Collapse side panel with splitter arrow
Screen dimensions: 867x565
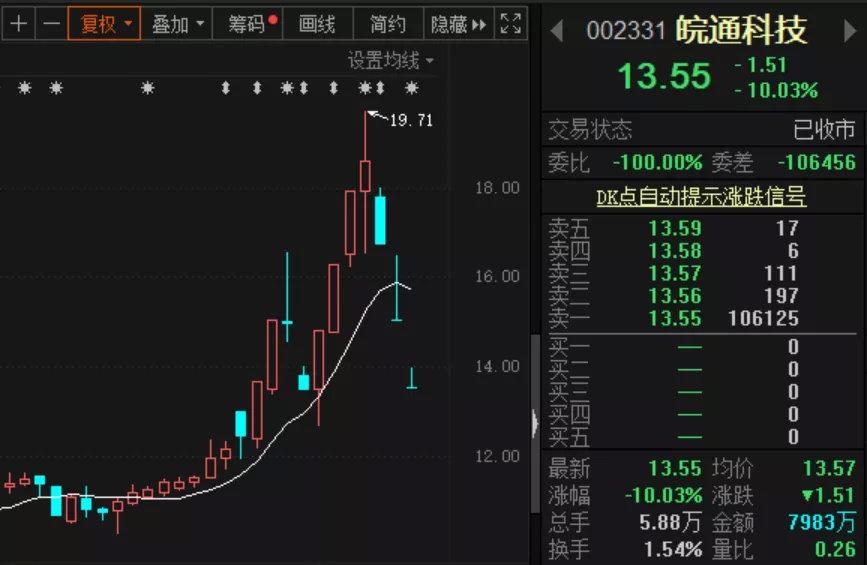point(535,424)
